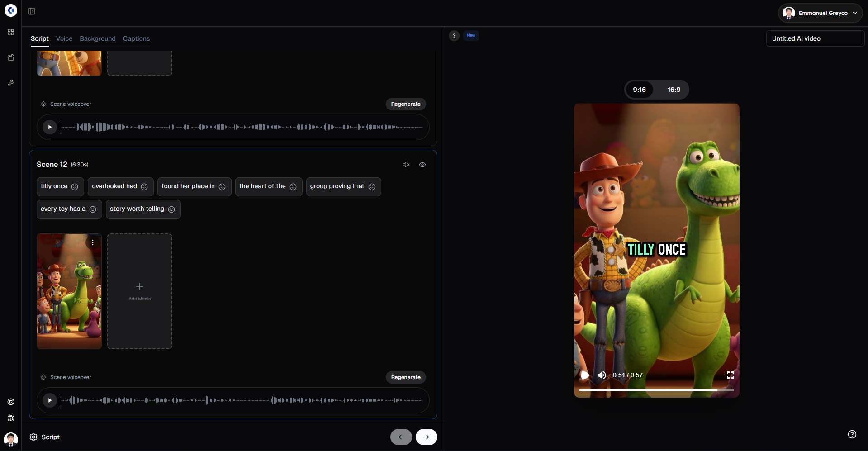Toggle Scene 12 visibility eye icon
868x451 pixels.
click(422, 165)
